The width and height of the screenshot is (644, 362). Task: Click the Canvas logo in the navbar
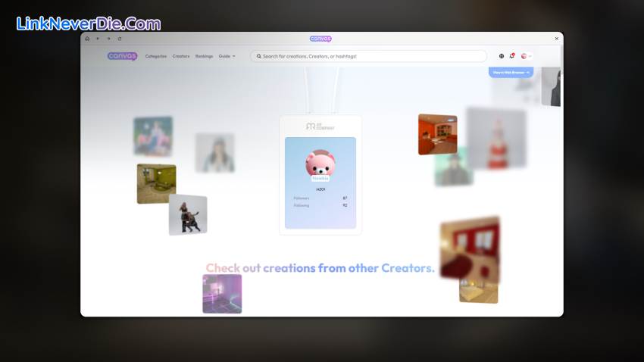coord(122,56)
